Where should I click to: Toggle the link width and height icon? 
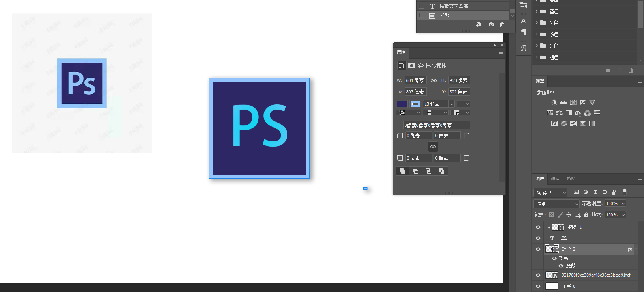[x=434, y=80]
